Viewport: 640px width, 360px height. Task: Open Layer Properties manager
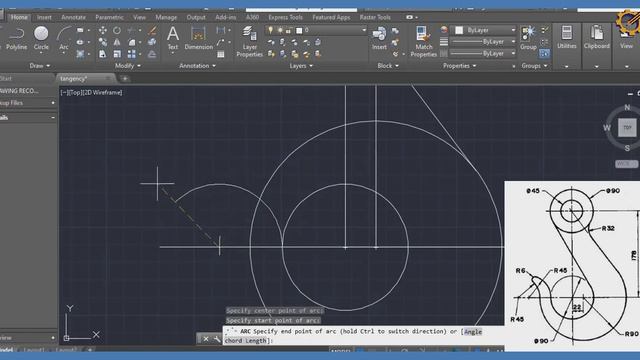[249, 41]
